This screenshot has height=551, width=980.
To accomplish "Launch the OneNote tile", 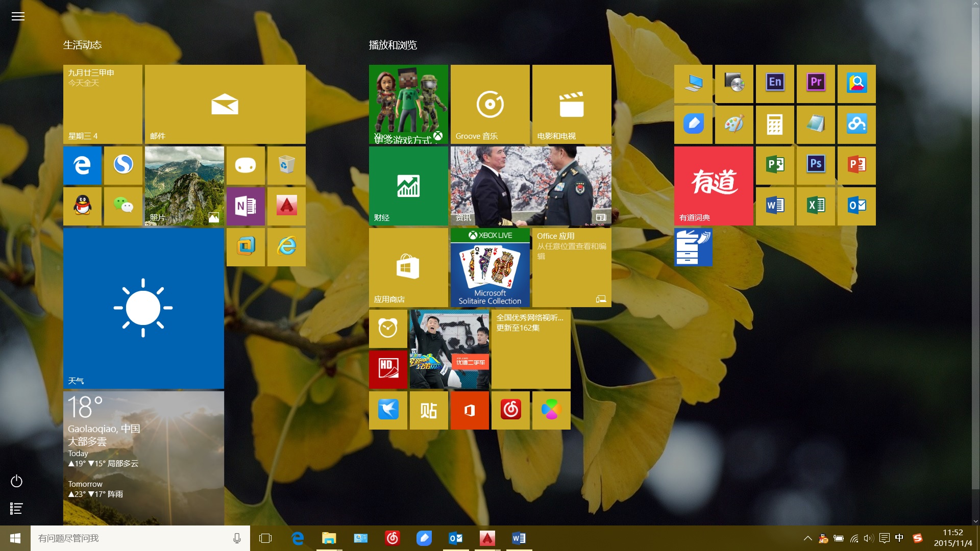I will [246, 206].
